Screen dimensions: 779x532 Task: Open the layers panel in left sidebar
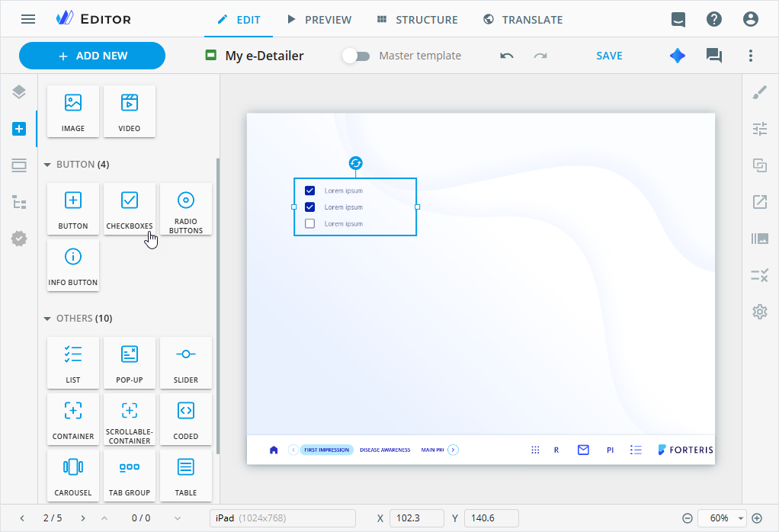point(19,93)
